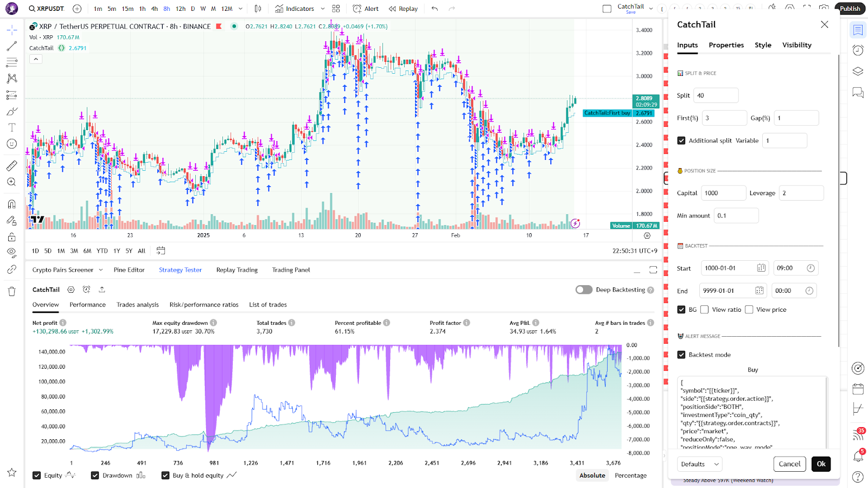This screenshot has width=868, height=488.
Task: Click the trash remove objects icon
Action: 11,292
